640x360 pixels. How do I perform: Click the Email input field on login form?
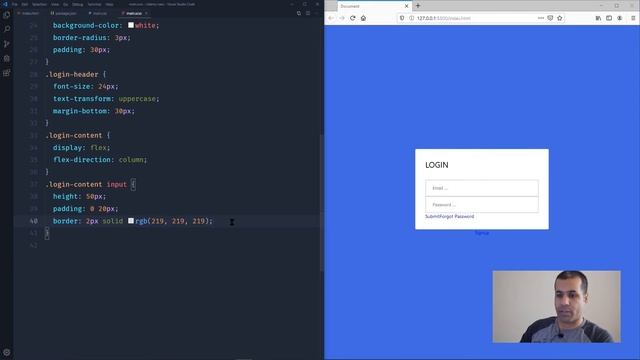(482, 188)
